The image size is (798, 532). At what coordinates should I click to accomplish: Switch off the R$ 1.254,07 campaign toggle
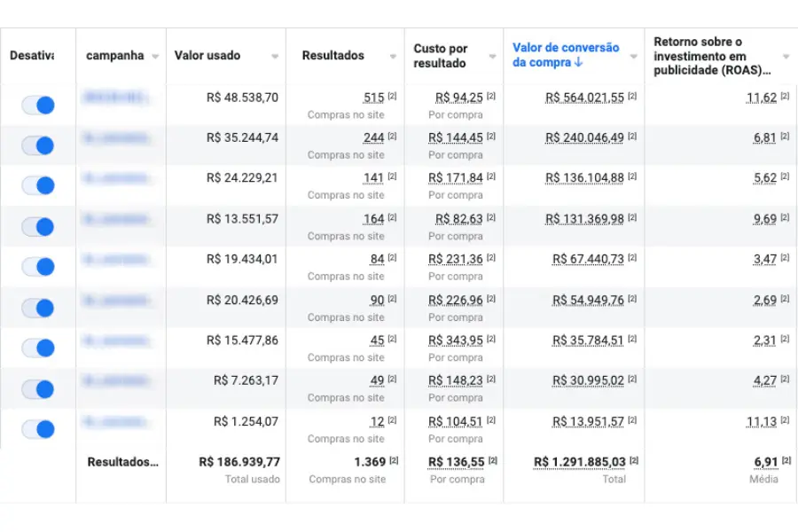tap(38, 429)
